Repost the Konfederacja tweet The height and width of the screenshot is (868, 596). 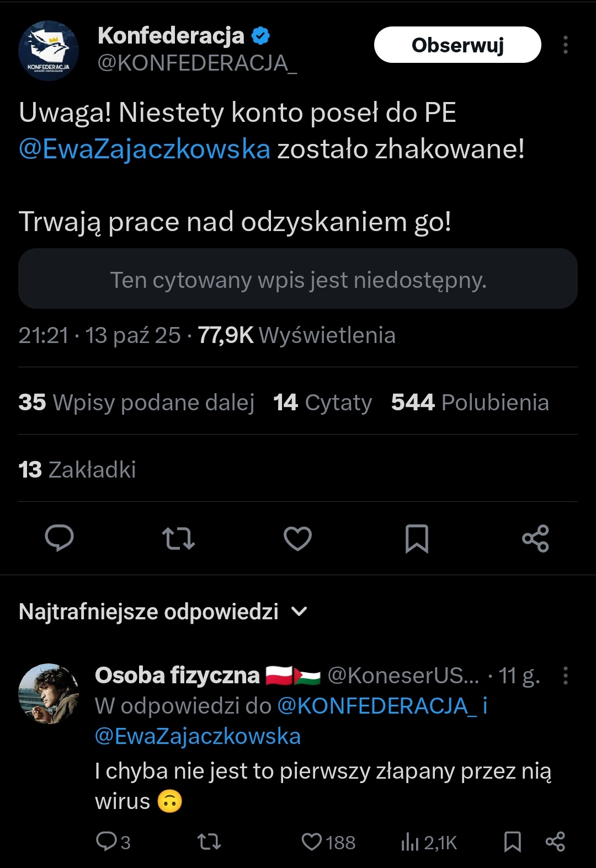pos(178,538)
